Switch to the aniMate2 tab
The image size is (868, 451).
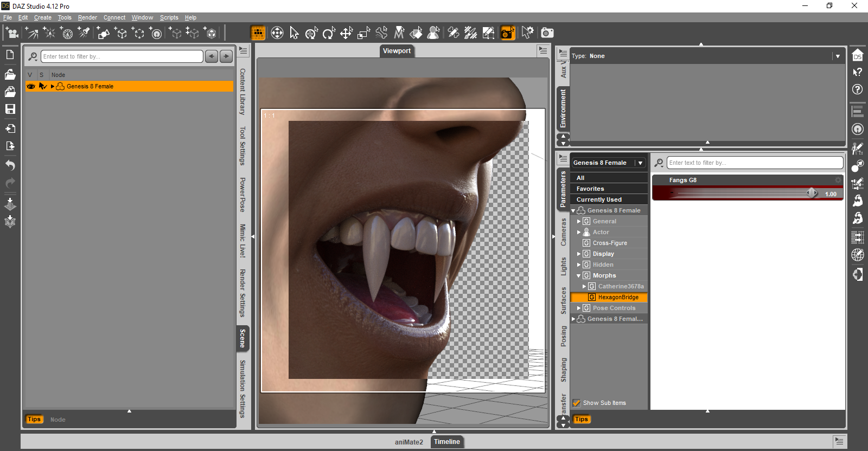tap(409, 442)
